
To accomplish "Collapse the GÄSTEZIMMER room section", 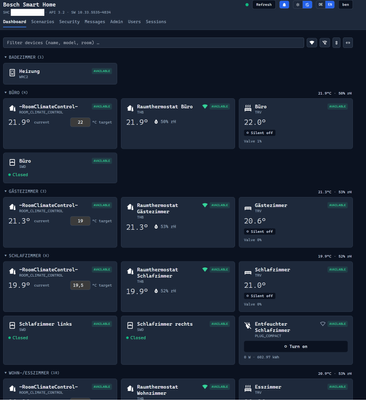I will pos(25,191).
